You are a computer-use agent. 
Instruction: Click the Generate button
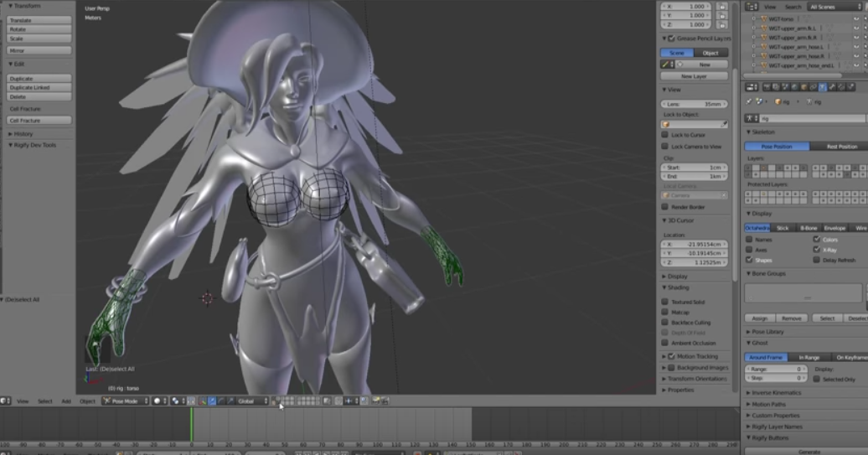[x=809, y=451]
